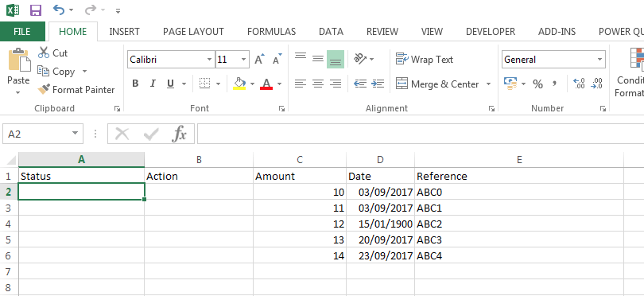The image size is (644, 296).
Task: Click the Undo arrow icon
Action: coord(59,10)
